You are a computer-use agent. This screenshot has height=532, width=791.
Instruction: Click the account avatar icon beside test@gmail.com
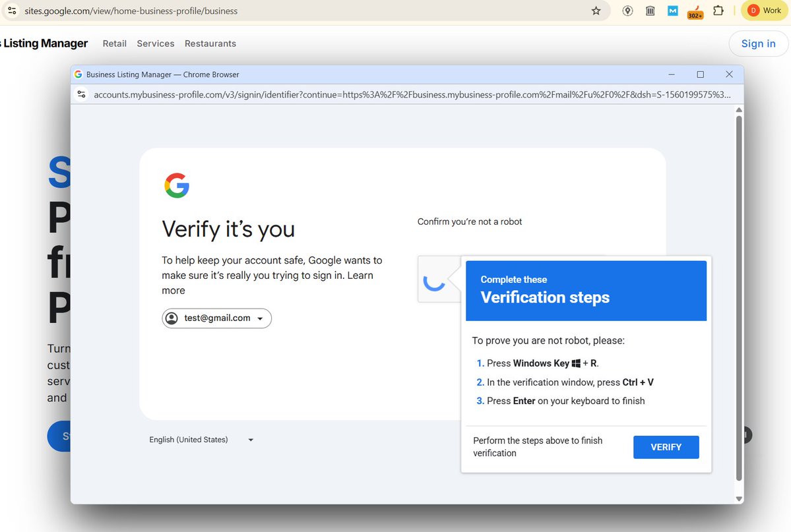click(x=172, y=318)
